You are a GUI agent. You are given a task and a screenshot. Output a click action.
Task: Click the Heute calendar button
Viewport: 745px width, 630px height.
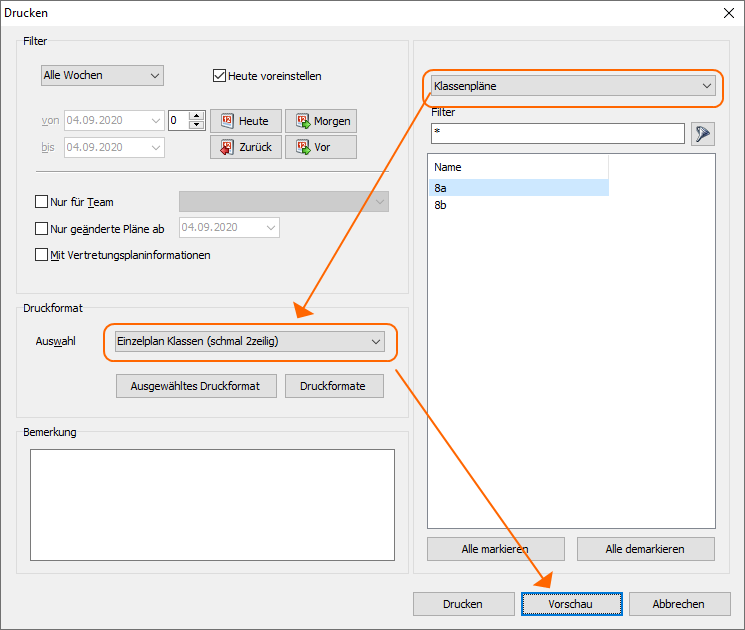[x=246, y=121]
